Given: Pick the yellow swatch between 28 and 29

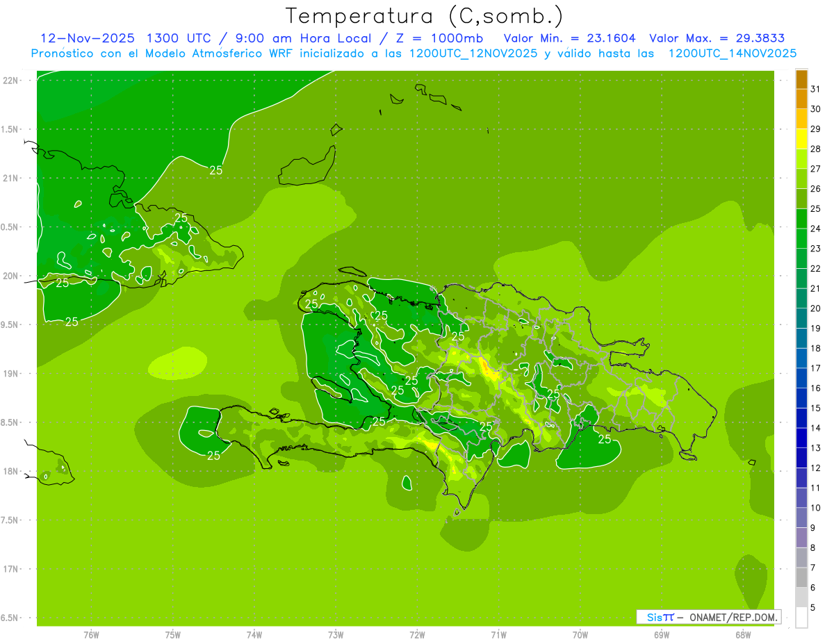Looking at the screenshot, I should click(801, 139).
